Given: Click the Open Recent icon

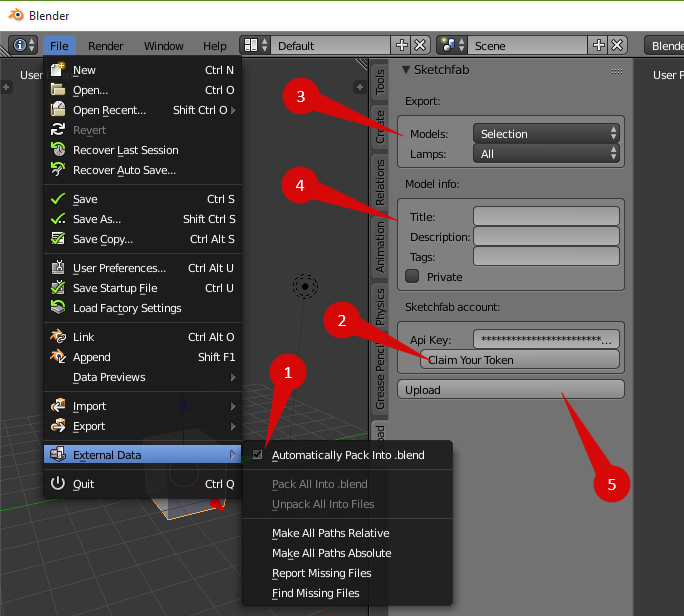Looking at the screenshot, I should (x=58, y=110).
